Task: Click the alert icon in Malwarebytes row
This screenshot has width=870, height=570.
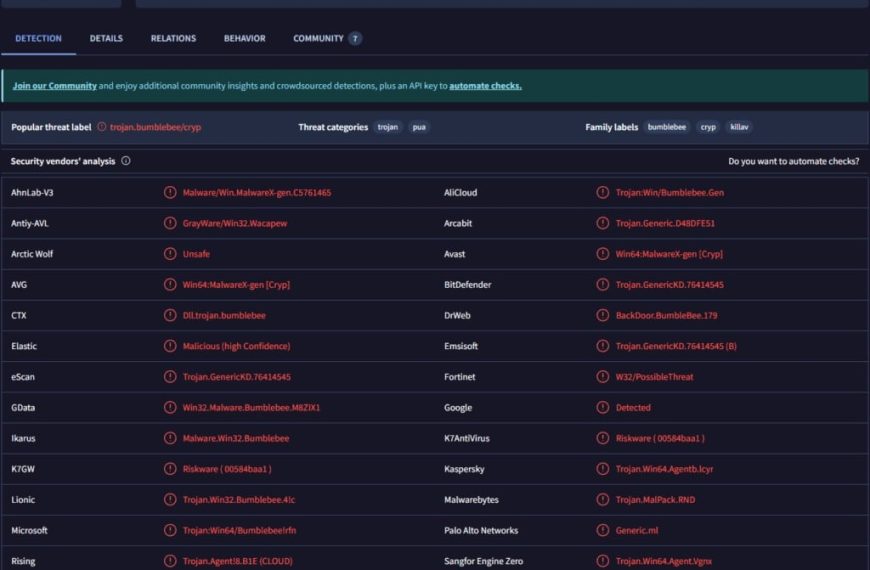Action: pyautogui.click(x=603, y=500)
